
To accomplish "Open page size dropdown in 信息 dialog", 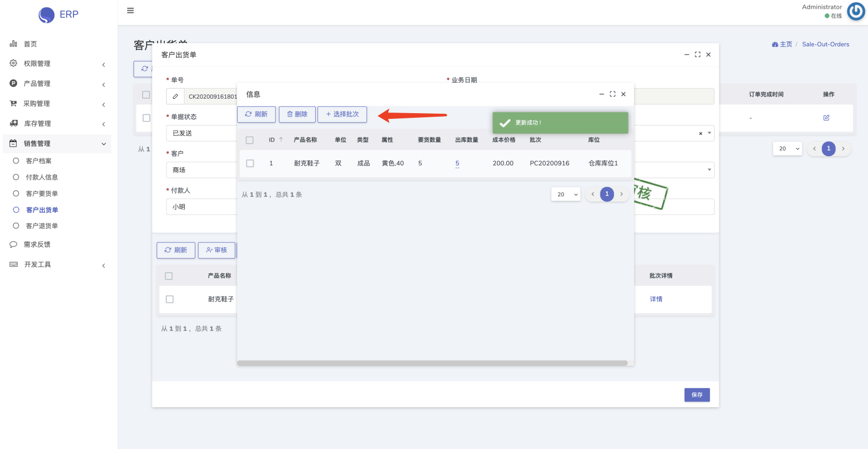I will (x=566, y=194).
